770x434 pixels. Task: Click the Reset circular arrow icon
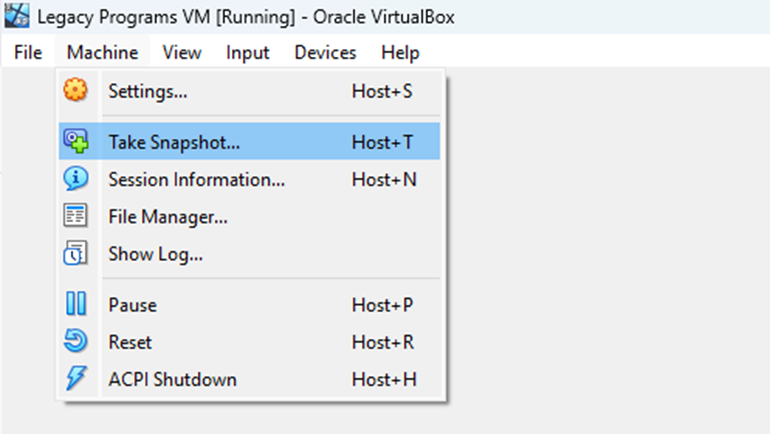coord(76,342)
